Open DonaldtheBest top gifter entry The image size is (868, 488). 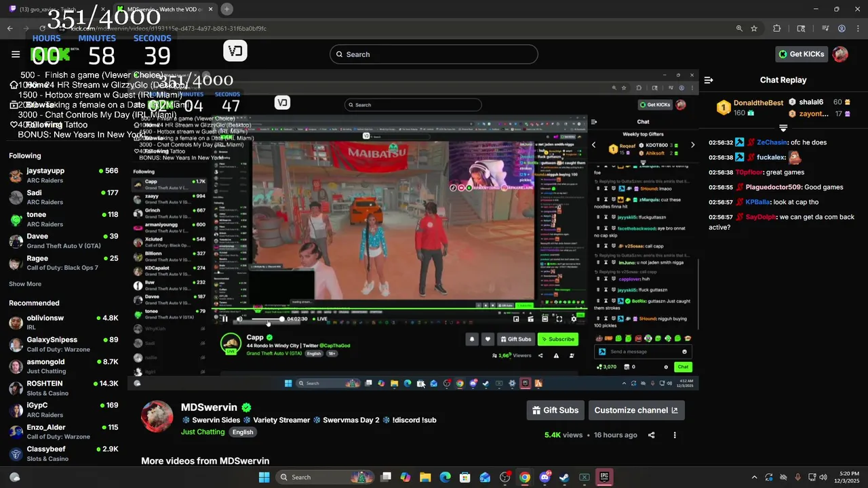tap(749, 108)
